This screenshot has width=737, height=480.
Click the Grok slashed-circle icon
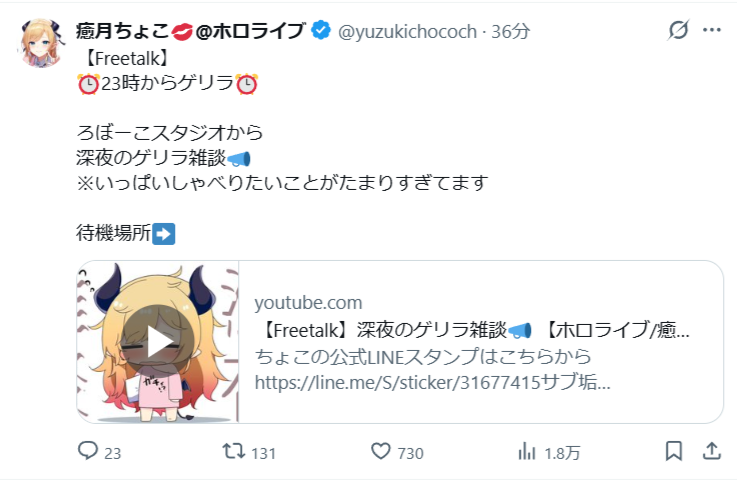click(678, 30)
